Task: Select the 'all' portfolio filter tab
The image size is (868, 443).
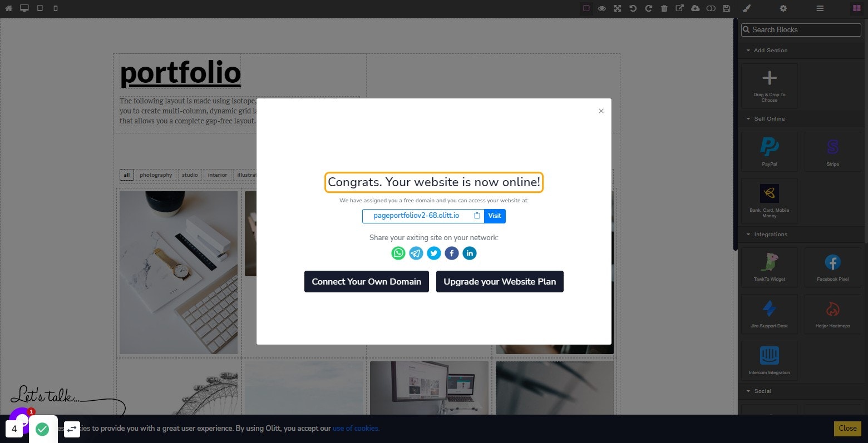Action: coord(127,175)
